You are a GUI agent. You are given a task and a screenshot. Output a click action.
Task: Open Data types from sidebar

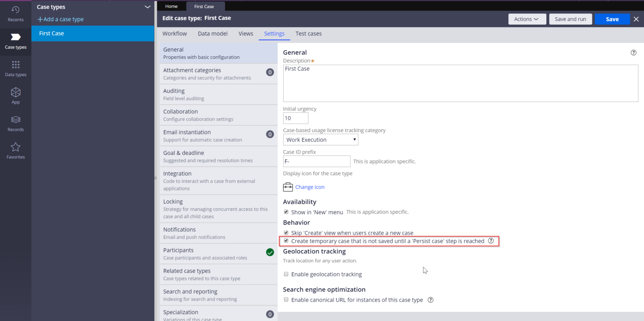pyautogui.click(x=16, y=68)
